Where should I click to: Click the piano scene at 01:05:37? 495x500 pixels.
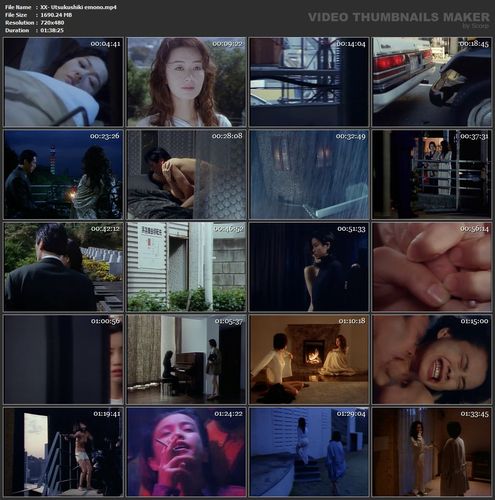[187, 359]
